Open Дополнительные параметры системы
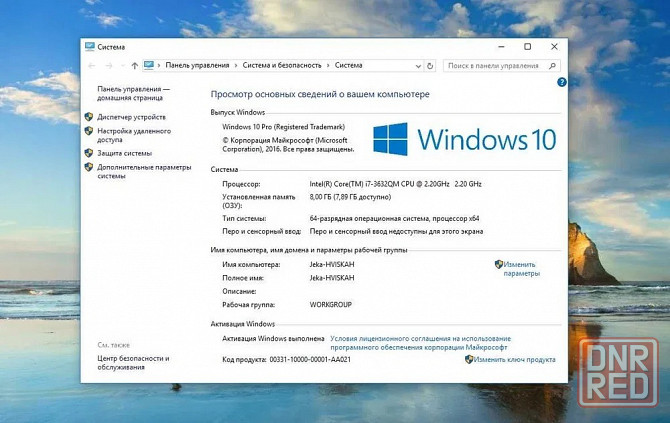The height and width of the screenshot is (423, 670). [x=143, y=171]
